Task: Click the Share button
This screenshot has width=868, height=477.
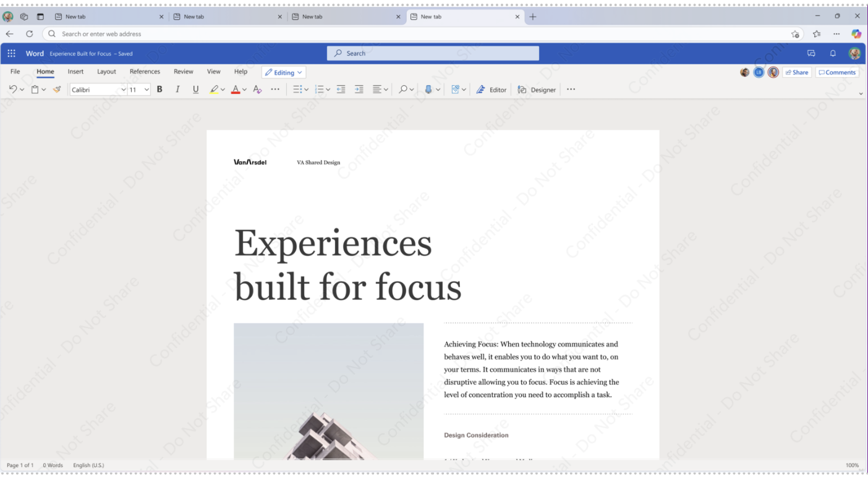Action: [x=797, y=72]
